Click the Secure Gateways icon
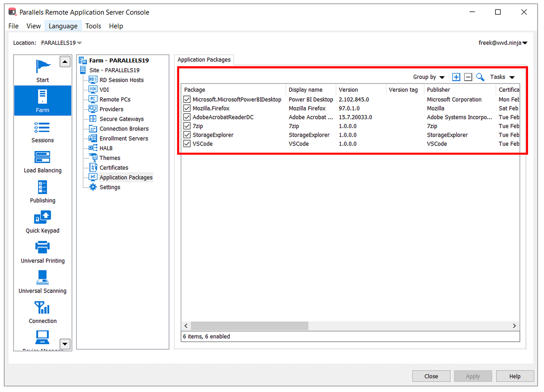Viewport: 544px width, 392px height. [93, 118]
